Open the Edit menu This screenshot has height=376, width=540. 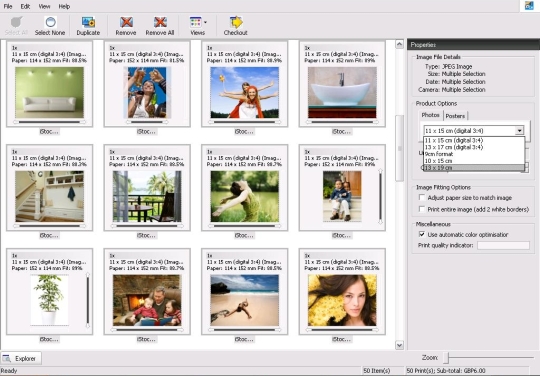coord(25,6)
